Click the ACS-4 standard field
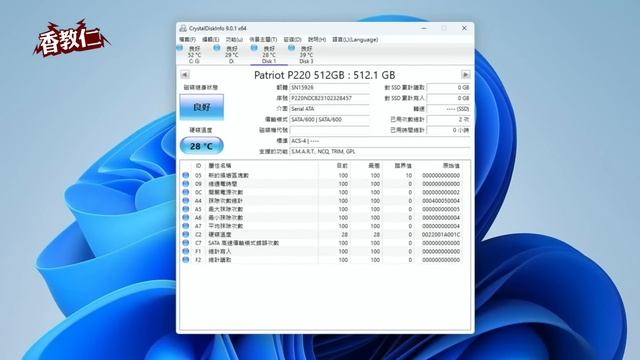This screenshot has height=360, width=640. [x=380, y=141]
